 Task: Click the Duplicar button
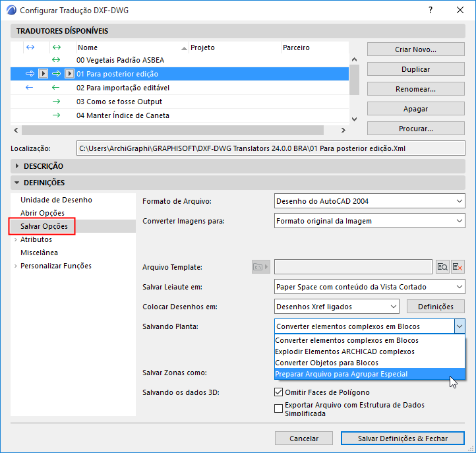(x=415, y=69)
